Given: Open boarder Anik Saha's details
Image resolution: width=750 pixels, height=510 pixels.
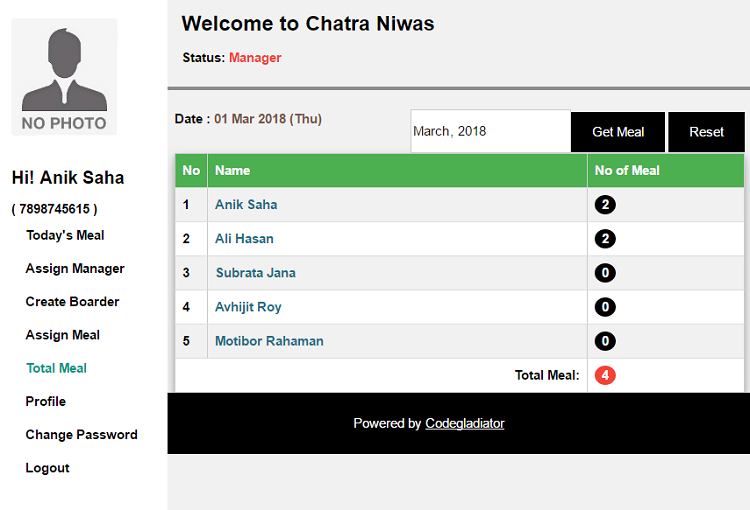Looking at the screenshot, I should pos(246,204).
